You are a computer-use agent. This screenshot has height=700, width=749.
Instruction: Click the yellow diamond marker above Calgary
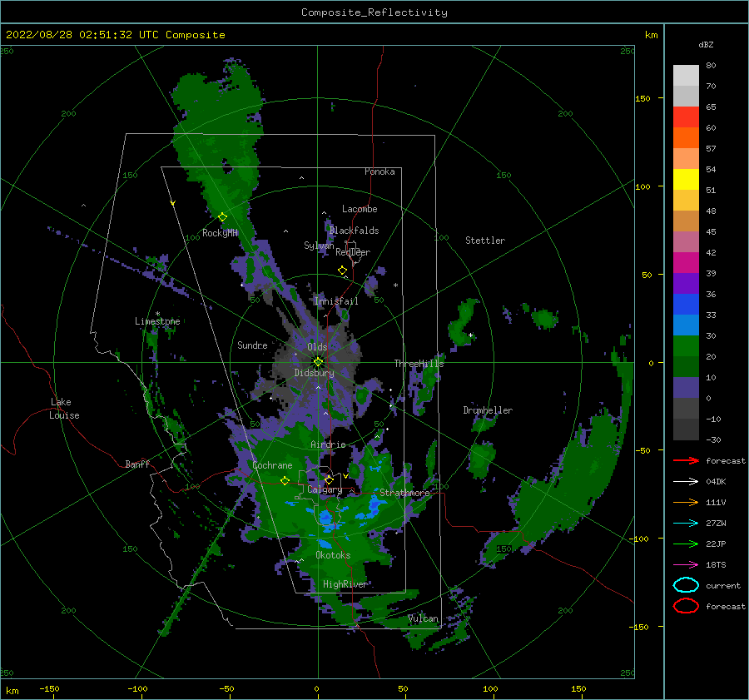[329, 479]
